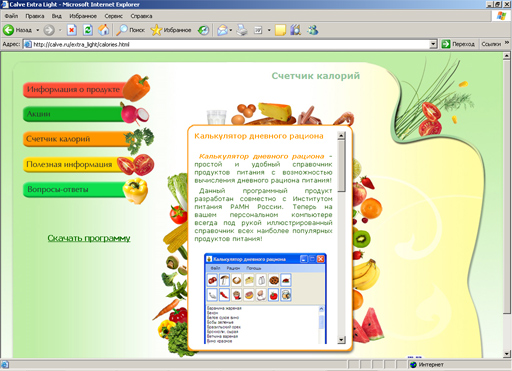Go to the Home page icon
This screenshot has height=371, width=512.
(104, 30)
